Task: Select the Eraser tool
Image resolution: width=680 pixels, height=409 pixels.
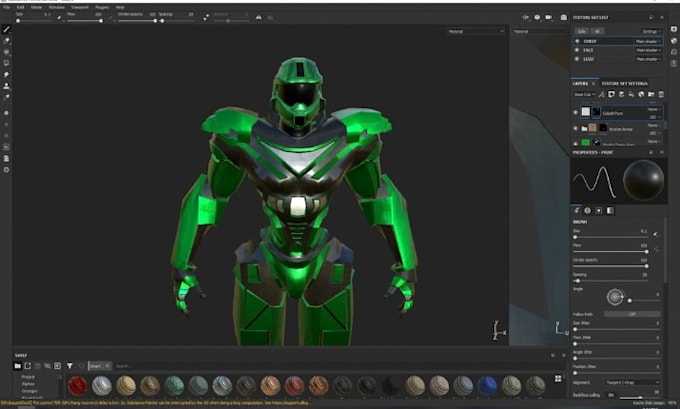Action: (x=7, y=41)
